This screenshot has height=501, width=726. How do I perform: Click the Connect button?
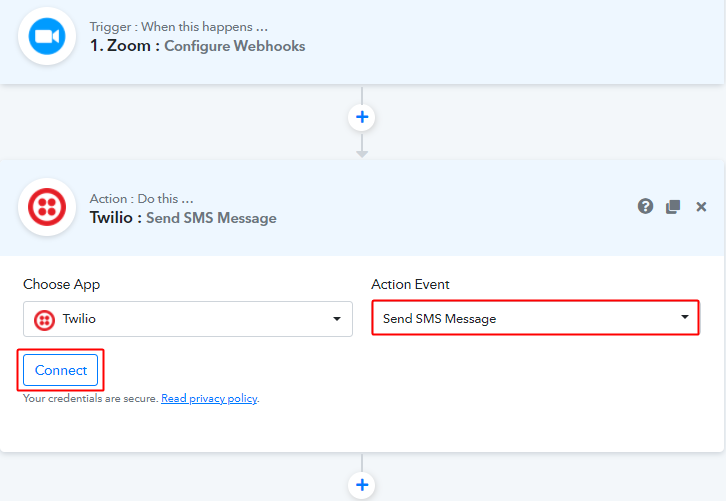click(x=61, y=370)
